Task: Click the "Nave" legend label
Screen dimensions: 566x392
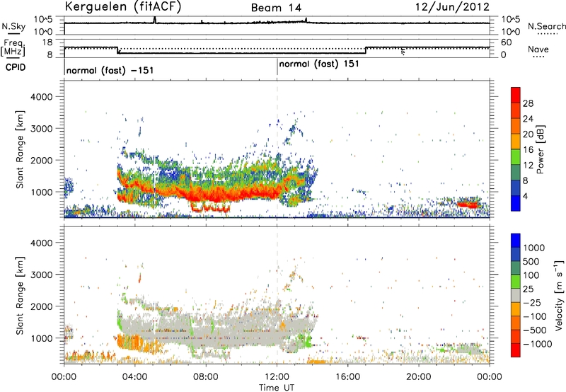Action: click(x=538, y=49)
